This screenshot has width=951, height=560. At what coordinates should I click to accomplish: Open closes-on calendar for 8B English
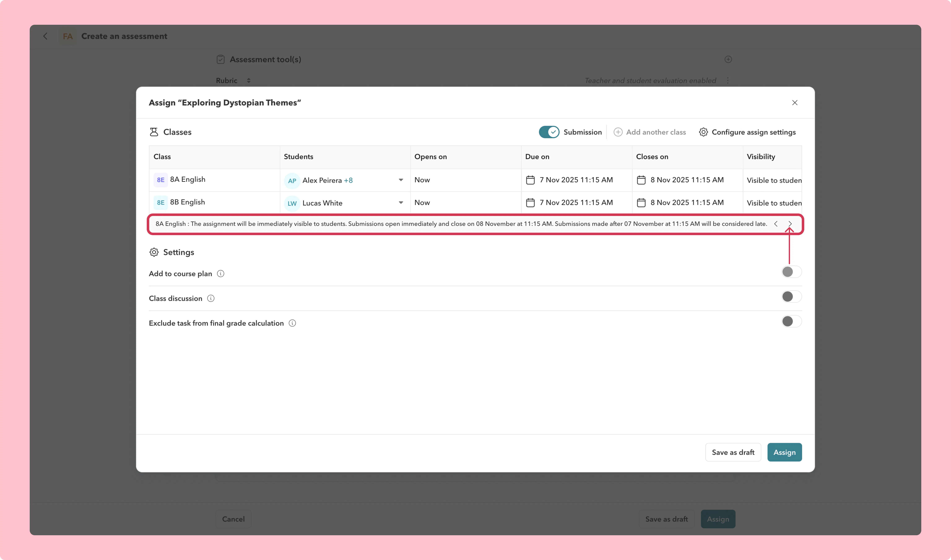[641, 203]
